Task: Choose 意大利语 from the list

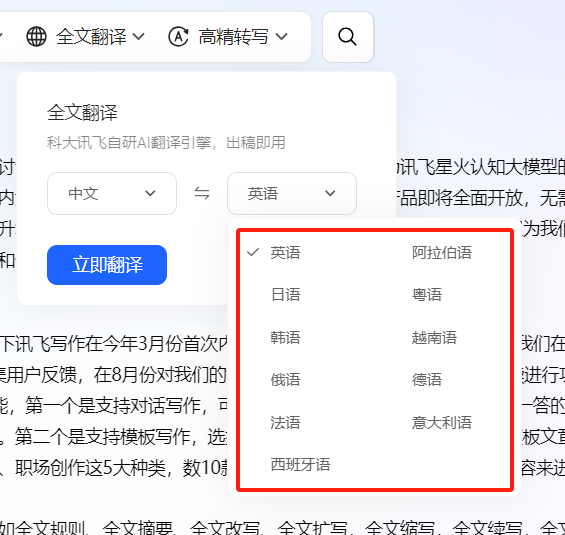Action: pyautogui.click(x=442, y=423)
